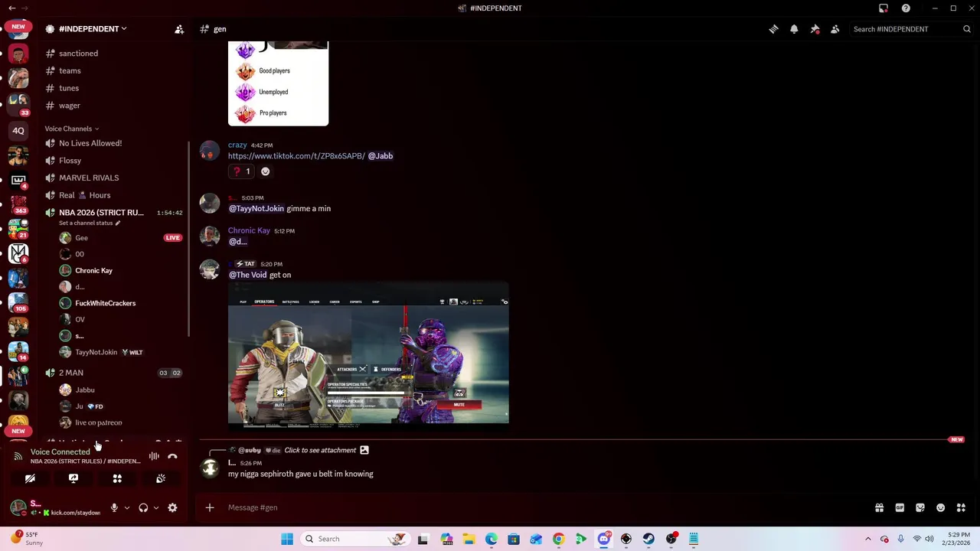Toggle the member list icon
The width and height of the screenshot is (980, 551).
(x=835, y=29)
